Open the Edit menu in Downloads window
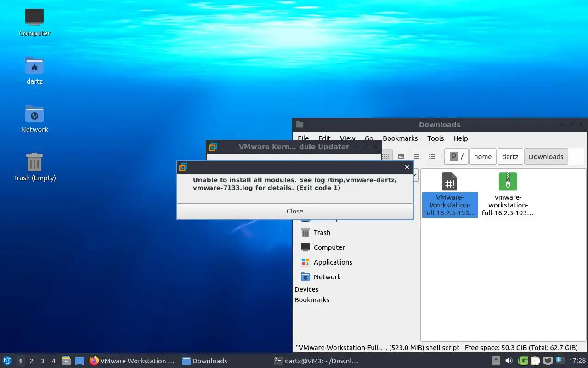Image resolution: width=588 pixels, height=368 pixels. [x=324, y=138]
